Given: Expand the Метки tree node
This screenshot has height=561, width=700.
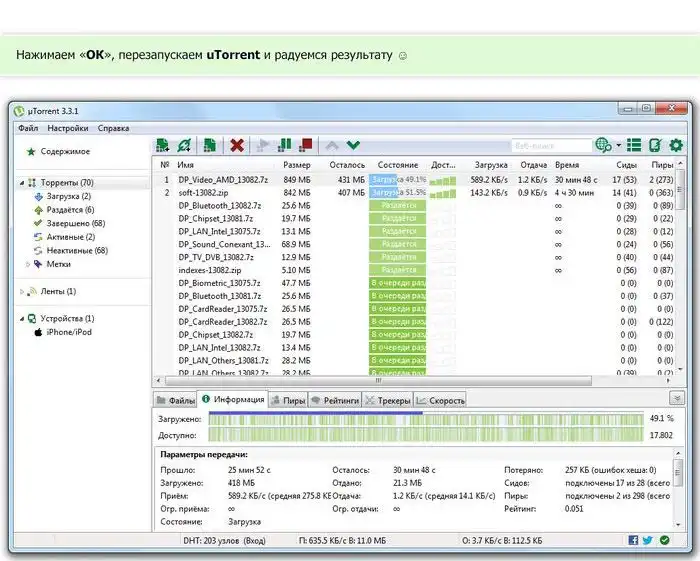Looking at the screenshot, I should point(28,264).
